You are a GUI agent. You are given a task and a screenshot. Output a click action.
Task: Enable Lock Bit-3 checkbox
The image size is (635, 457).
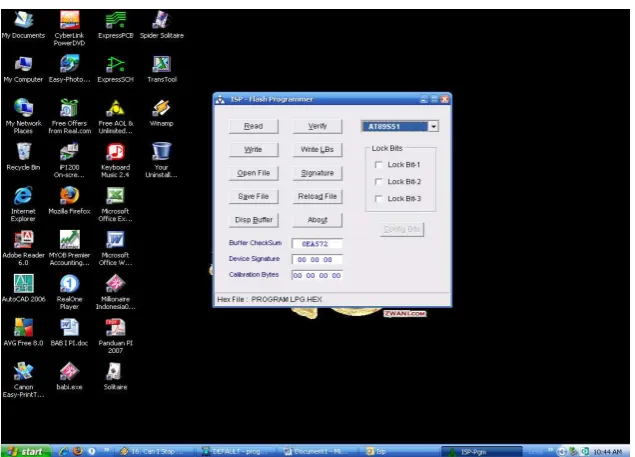379,199
